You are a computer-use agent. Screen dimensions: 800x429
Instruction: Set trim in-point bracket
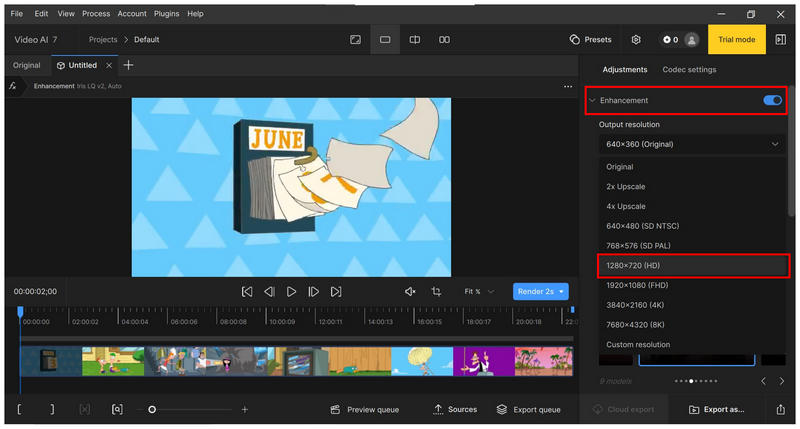click(19, 410)
